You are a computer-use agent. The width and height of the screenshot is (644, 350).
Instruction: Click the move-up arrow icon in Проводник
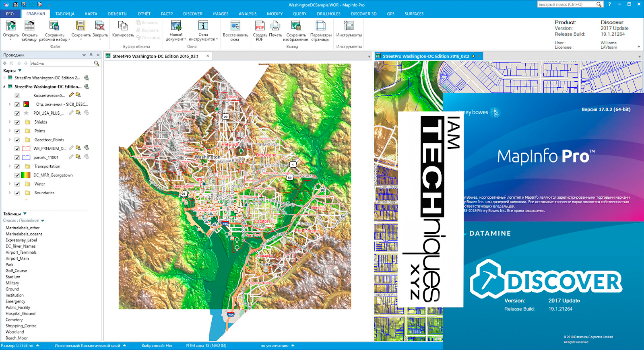pyautogui.click(x=19, y=63)
